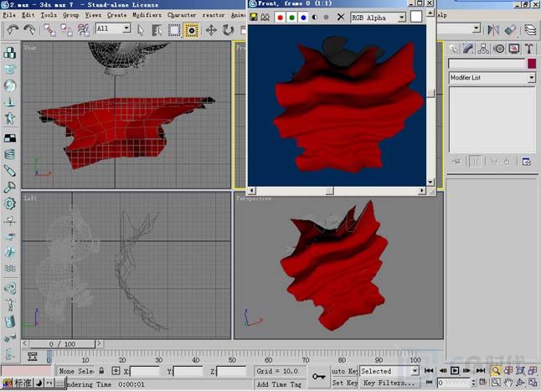
Task: Toggle the Auto Key button
Action: tap(344, 371)
